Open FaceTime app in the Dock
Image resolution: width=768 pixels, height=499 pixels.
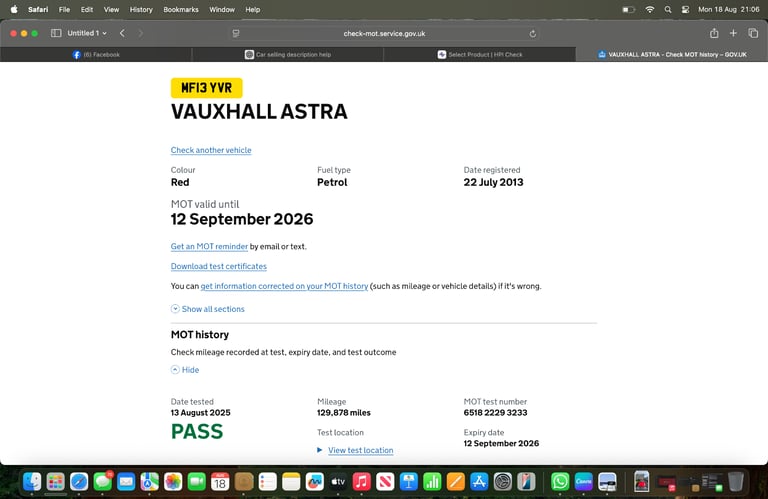click(196, 482)
